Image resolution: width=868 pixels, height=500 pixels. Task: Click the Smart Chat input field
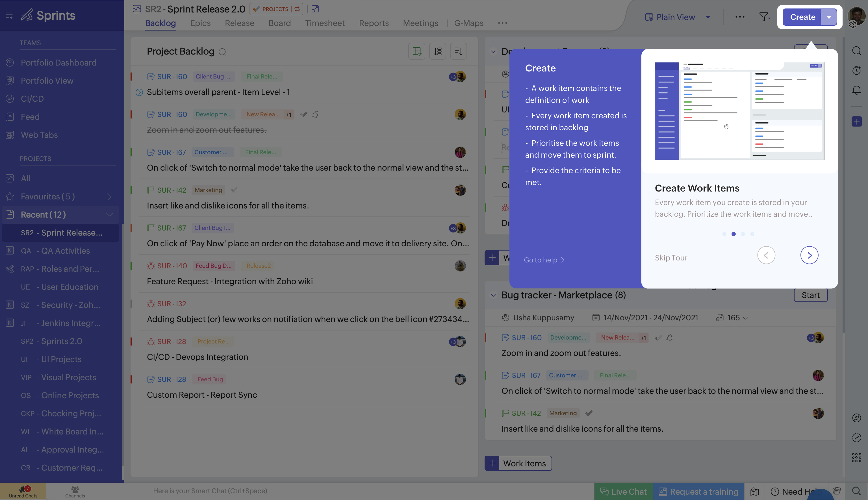coord(210,491)
